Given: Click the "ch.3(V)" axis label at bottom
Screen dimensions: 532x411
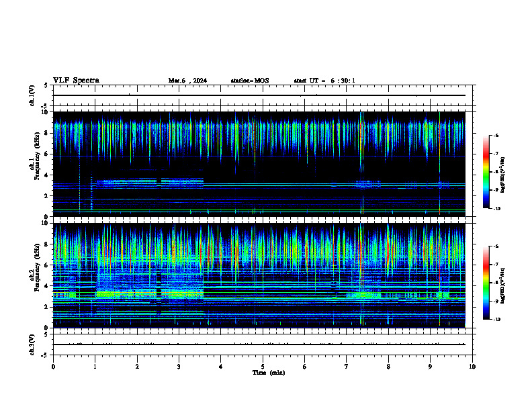Looking at the screenshot, I should click(x=32, y=345).
